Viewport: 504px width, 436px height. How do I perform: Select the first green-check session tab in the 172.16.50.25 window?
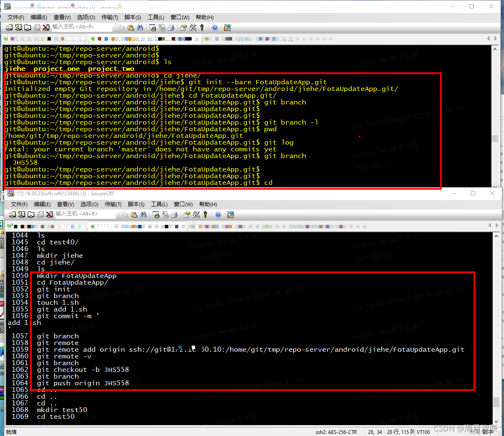point(46,226)
